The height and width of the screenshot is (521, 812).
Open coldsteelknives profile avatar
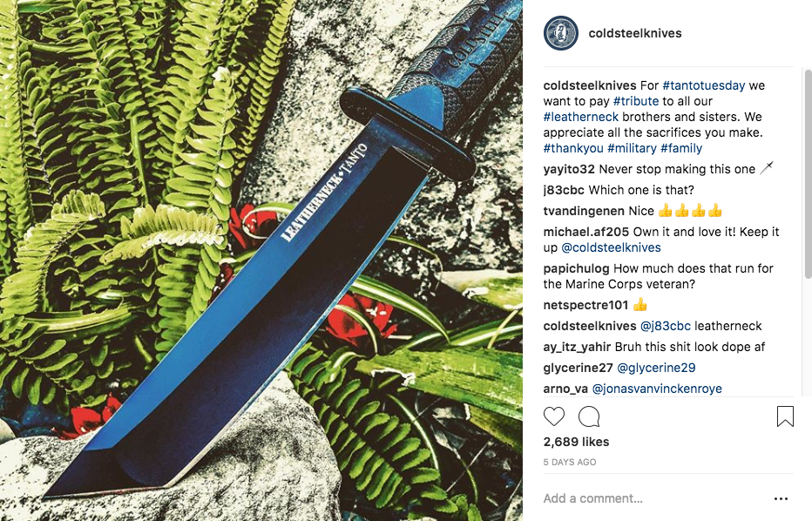[561, 33]
